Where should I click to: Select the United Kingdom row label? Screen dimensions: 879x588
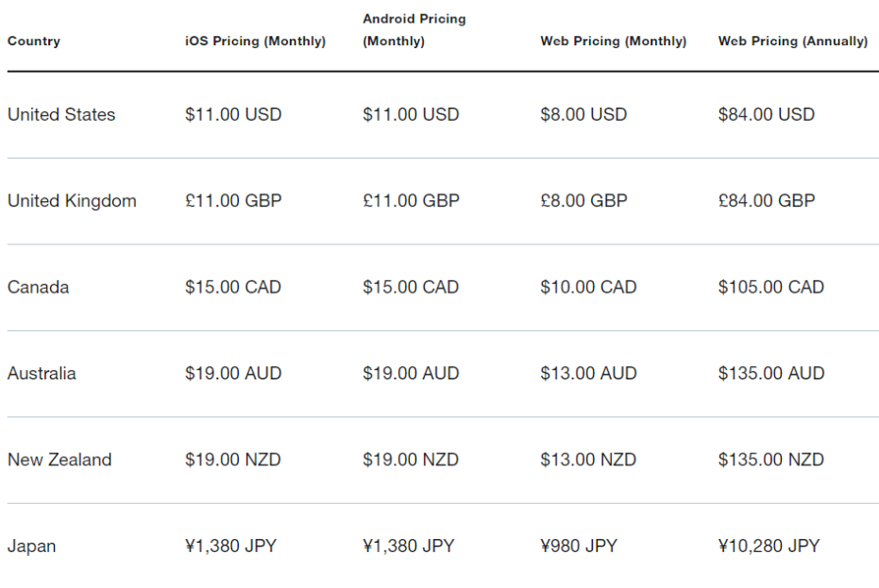(x=72, y=201)
